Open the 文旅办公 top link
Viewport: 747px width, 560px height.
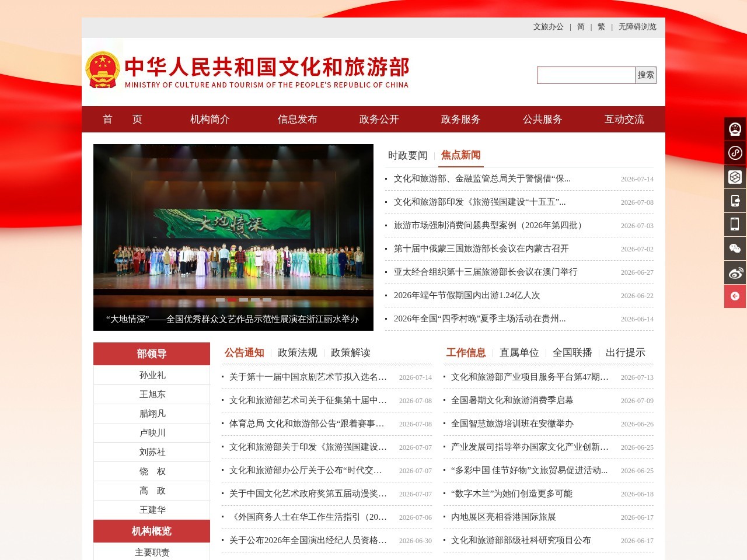pos(549,27)
